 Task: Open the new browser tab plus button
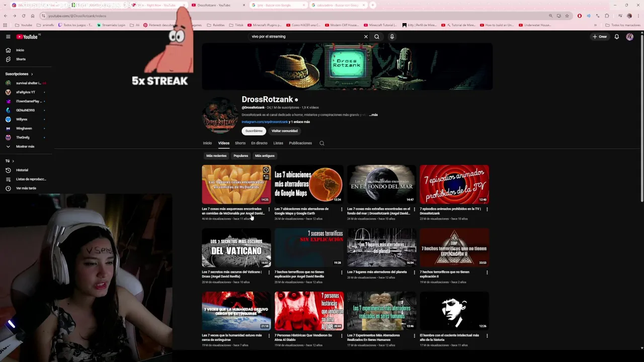(373, 5)
